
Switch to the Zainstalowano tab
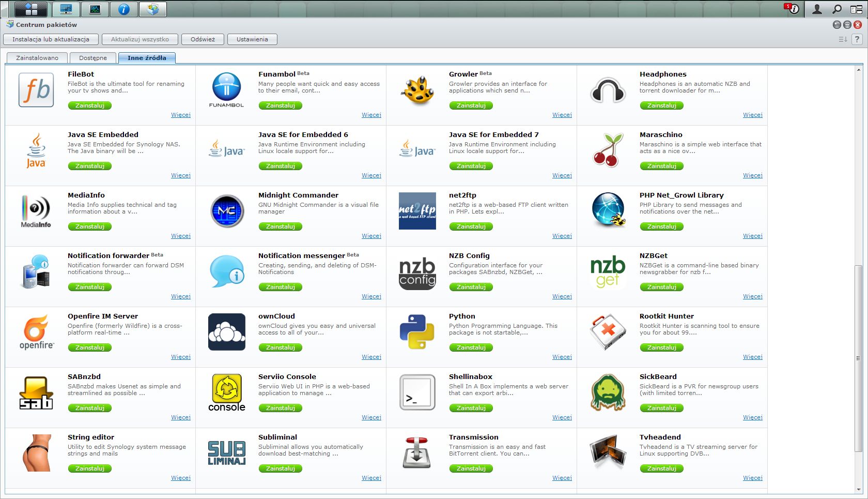pos(37,58)
